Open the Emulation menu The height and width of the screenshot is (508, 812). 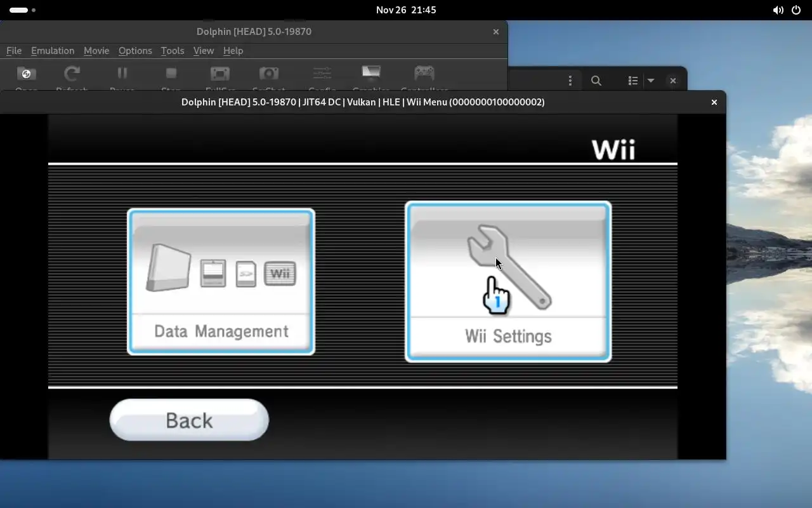pos(53,51)
